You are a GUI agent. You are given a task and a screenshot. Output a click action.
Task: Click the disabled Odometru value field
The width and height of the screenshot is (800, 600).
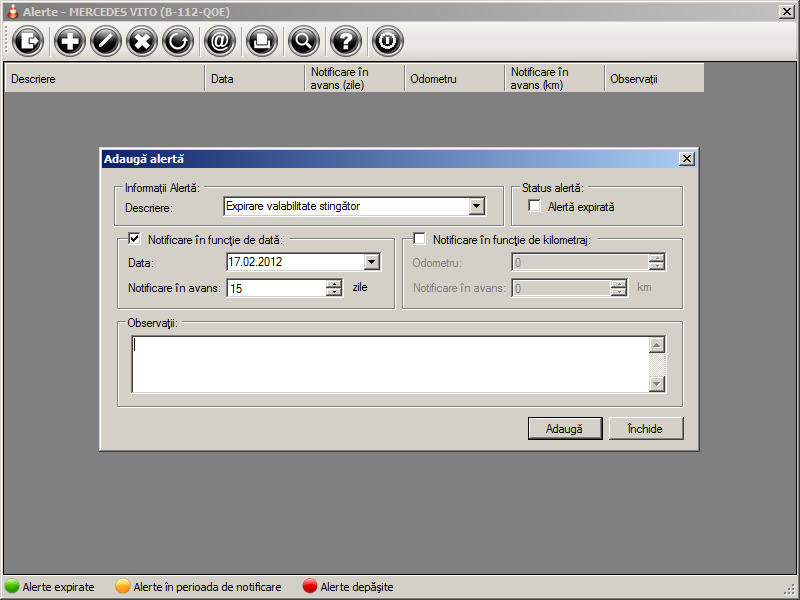[x=580, y=262]
